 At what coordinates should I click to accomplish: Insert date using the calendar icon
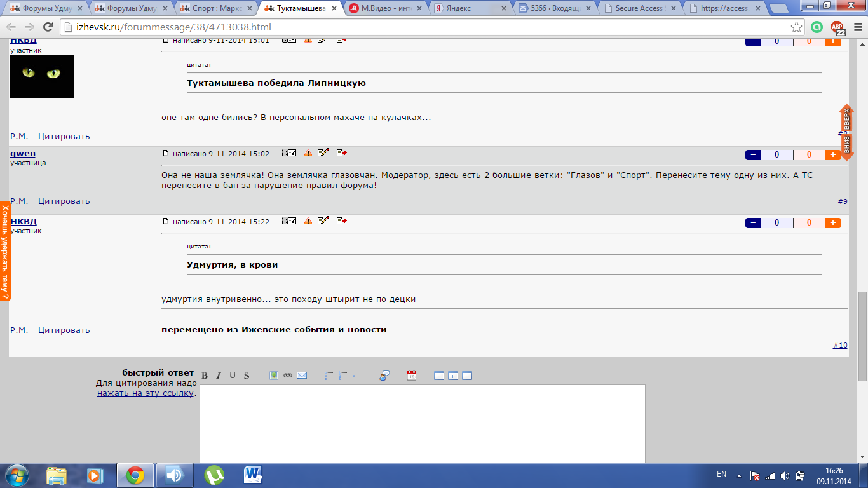pos(412,376)
